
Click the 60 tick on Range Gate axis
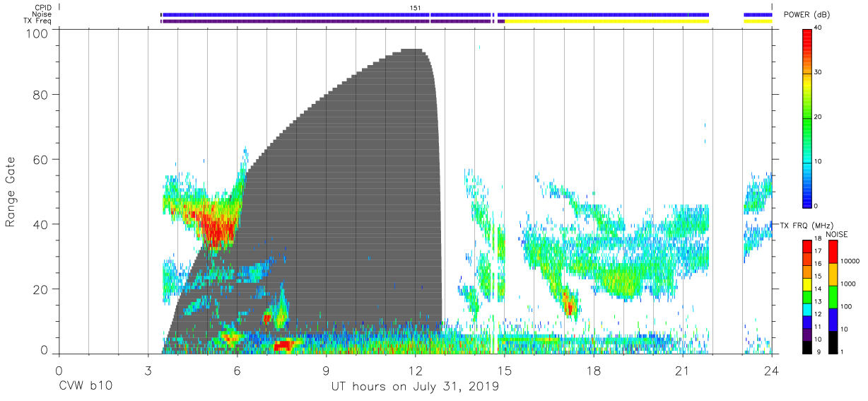tap(41, 159)
